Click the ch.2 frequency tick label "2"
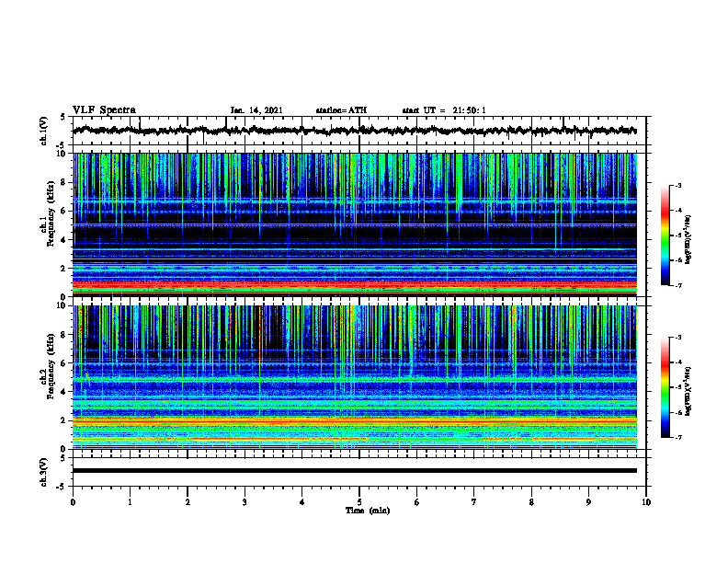 [64, 420]
